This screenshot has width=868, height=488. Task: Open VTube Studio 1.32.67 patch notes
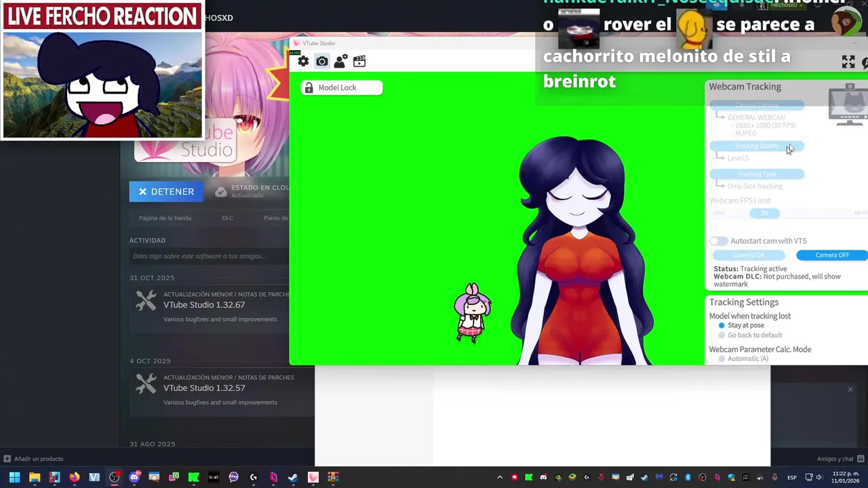pyautogui.click(x=204, y=305)
